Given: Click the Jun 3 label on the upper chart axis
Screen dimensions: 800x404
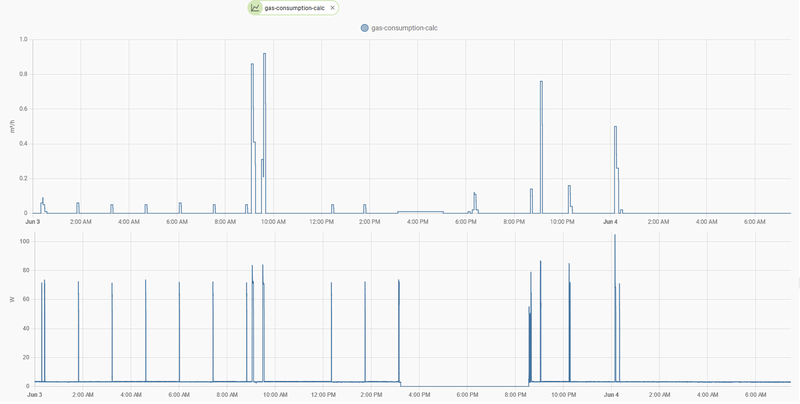Looking at the screenshot, I should [33, 221].
